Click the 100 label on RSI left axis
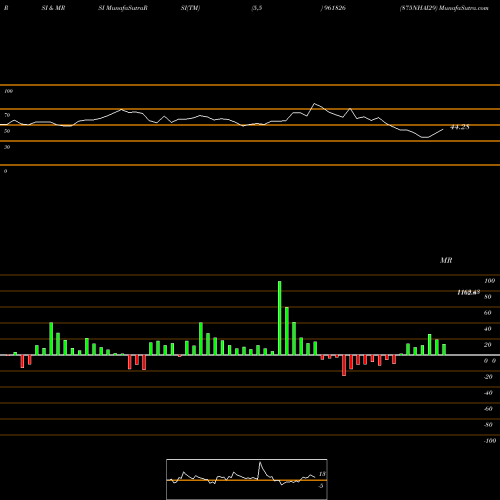Viewport: 500px width, 500px height. pyautogui.click(x=8, y=91)
